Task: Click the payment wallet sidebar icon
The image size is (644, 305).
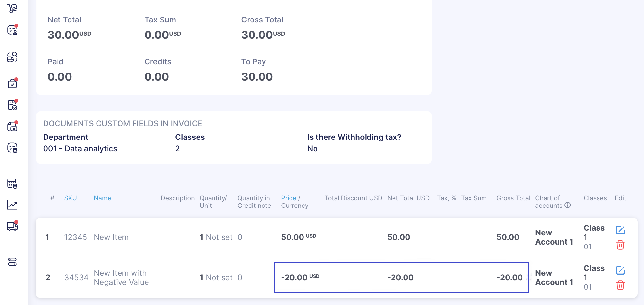Action: 12,126
